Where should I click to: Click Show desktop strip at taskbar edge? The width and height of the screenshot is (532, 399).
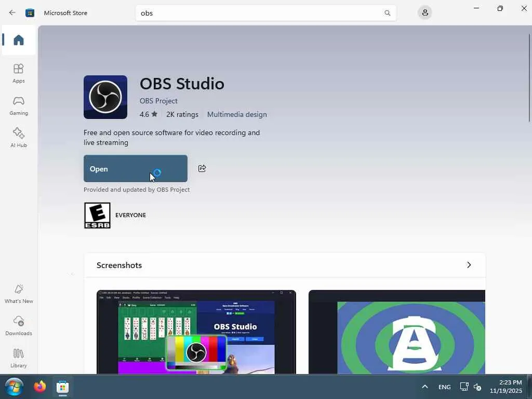coord(529,387)
